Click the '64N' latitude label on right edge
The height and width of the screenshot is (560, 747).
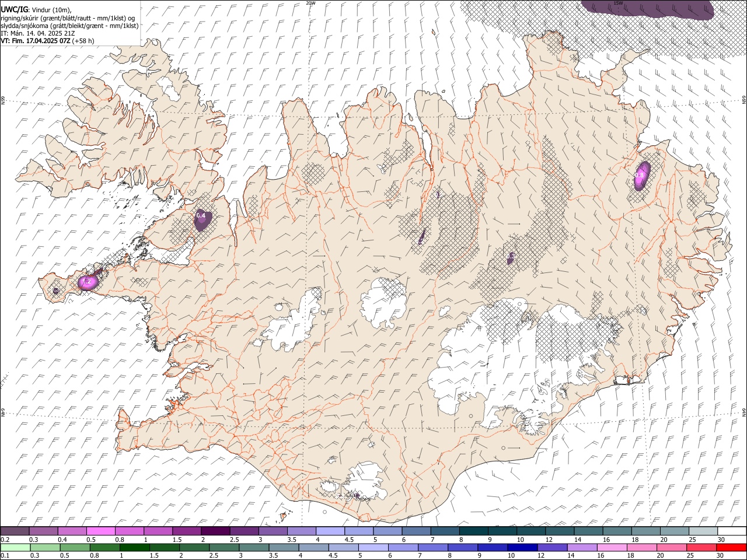(744, 412)
